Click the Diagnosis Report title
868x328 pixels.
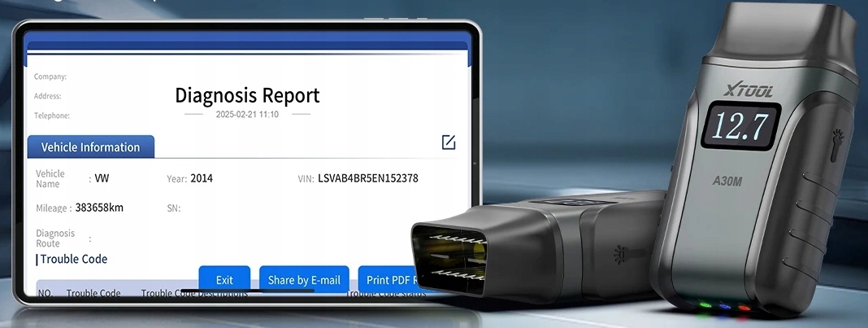tap(247, 95)
